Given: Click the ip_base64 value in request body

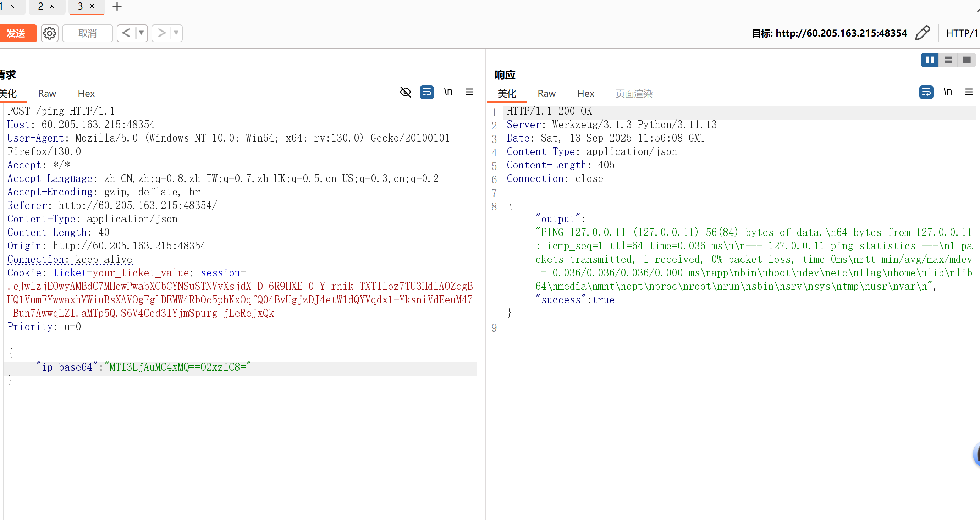Looking at the screenshot, I should click(x=178, y=367).
